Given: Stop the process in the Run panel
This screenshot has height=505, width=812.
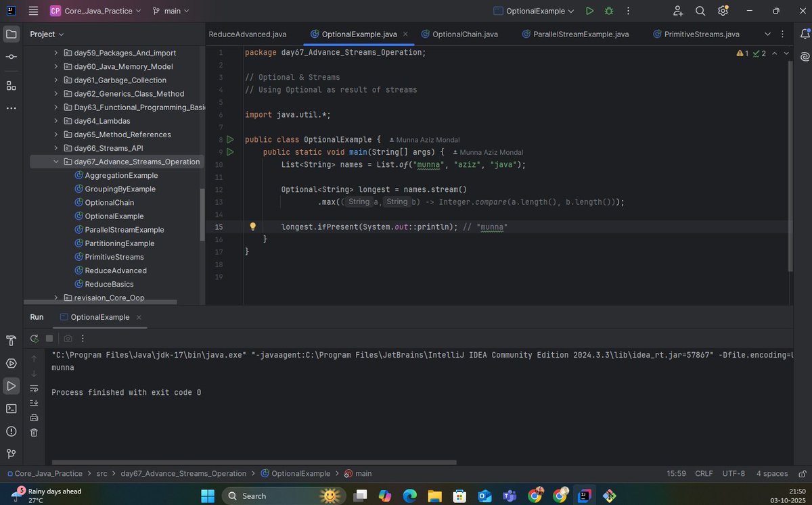Looking at the screenshot, I should pyautogui.click(x=49, y=338).
